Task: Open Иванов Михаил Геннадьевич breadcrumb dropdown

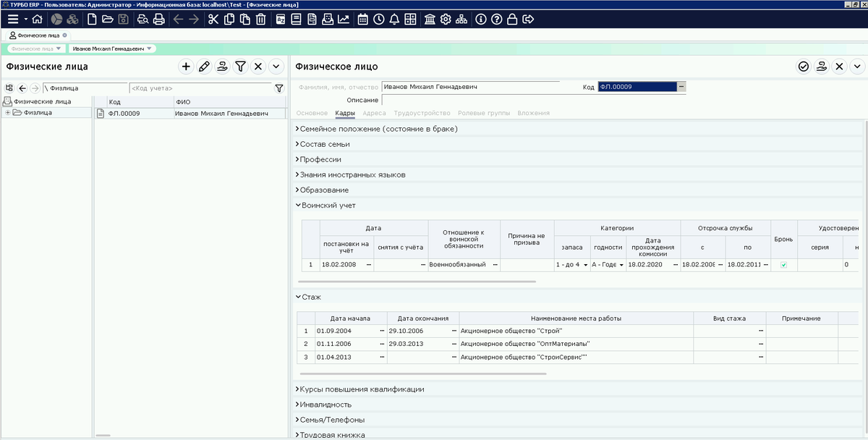Action: 150,48
